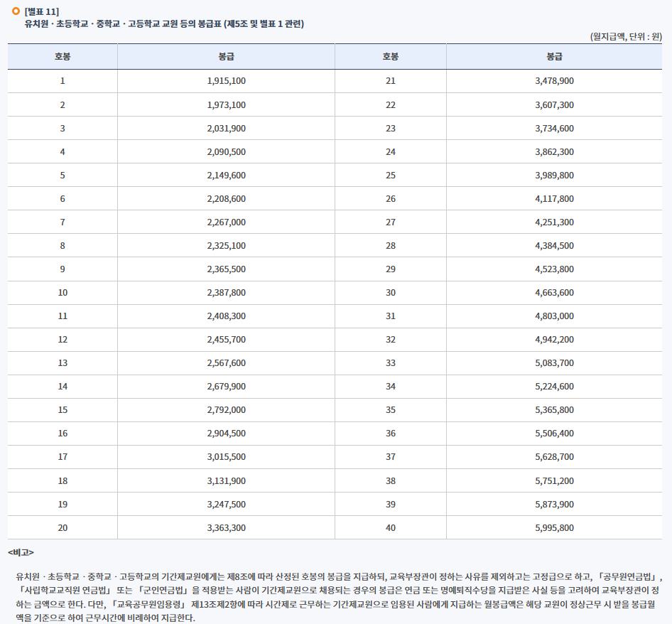Image resolution: width=672 pixels, height=624 pixels.
Task: Click 호봉 number 20 cell
Action: tap(63, 528)
